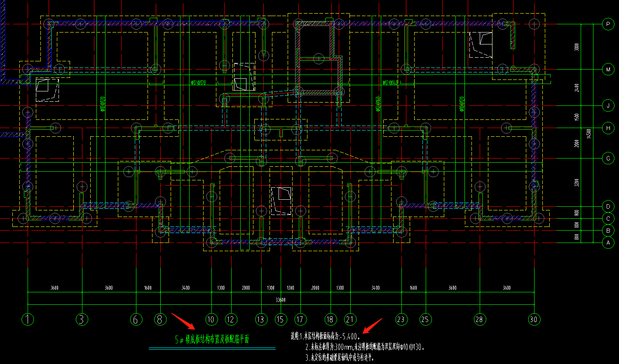
Task: Select axis bubble 3 at bottom
Action: [x=82, y=319]
